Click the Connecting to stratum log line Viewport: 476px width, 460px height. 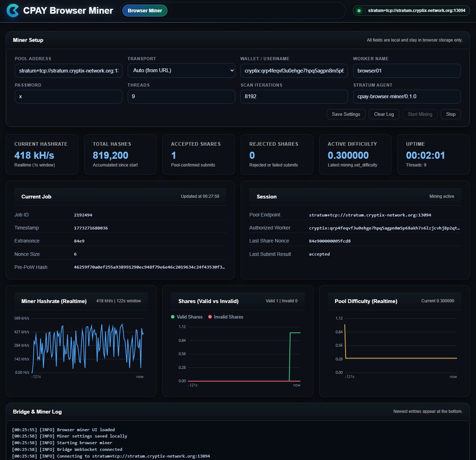coord(111,456)
